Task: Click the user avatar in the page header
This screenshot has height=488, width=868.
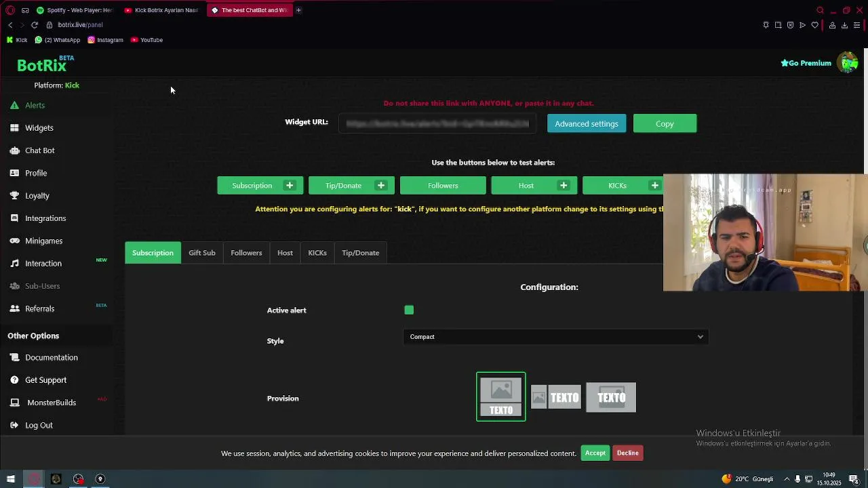Action: click(848, 62)
